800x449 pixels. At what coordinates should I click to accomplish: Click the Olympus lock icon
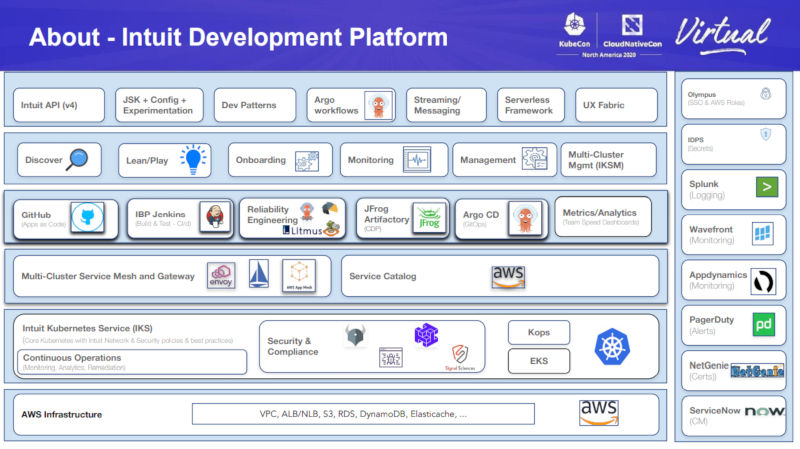[x=765, y=94]
